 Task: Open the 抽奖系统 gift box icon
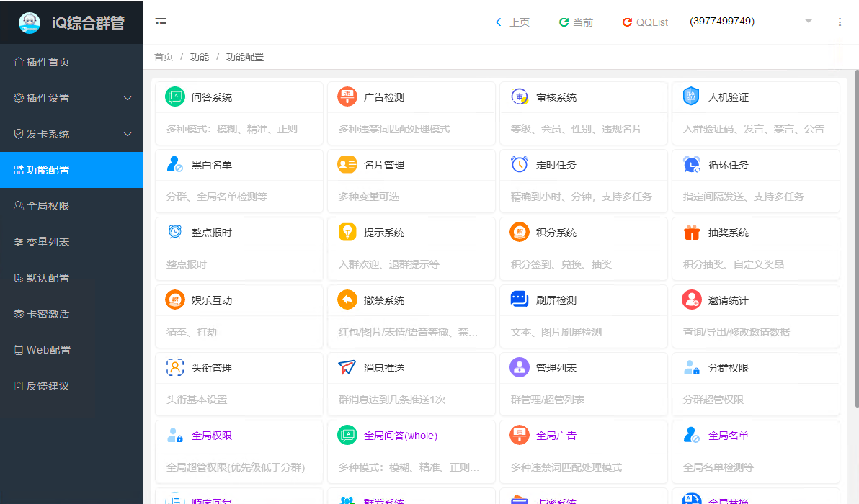(692, 232)
